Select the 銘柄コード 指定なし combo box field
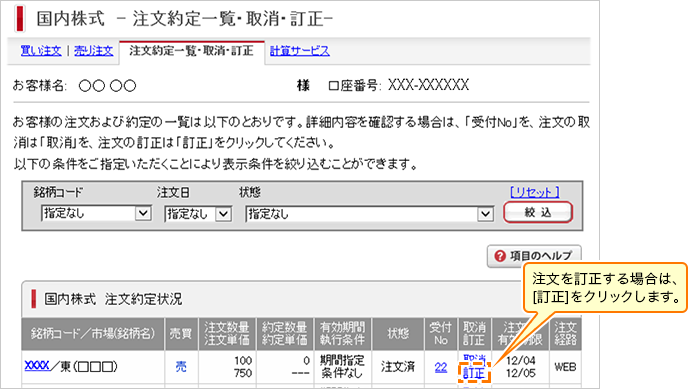Image resolution: width=690 pixels, height=389 pixels. coord(96,213)
